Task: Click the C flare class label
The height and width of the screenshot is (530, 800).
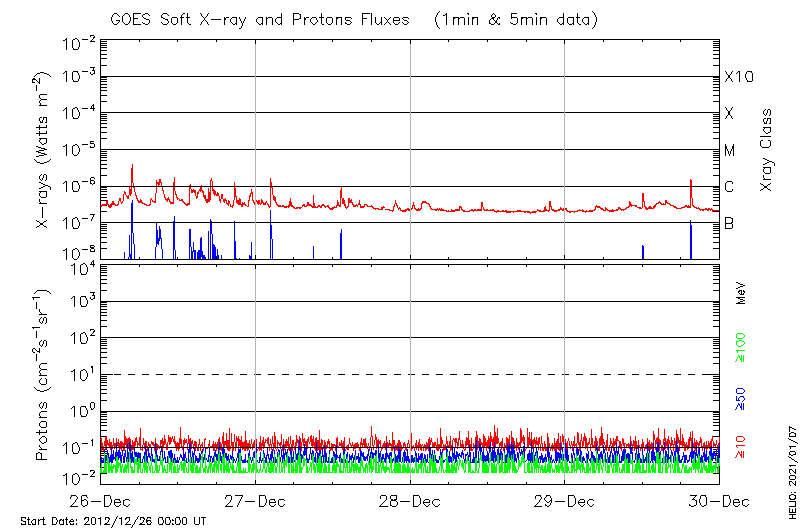Action: pyautogui.click(x=729, y=187)
